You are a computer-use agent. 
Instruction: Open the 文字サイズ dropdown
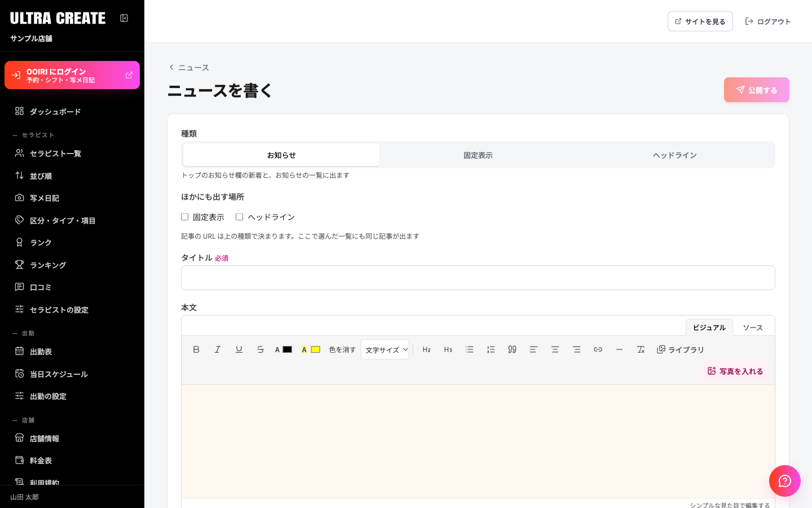(x=385, y=349)
